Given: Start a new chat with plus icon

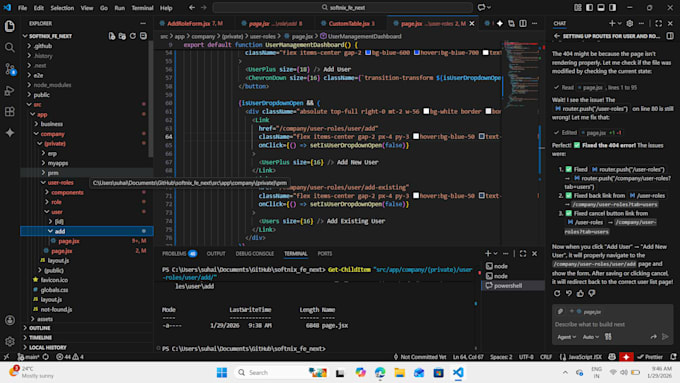Looking at the screenshot, I should coord(612,23).
